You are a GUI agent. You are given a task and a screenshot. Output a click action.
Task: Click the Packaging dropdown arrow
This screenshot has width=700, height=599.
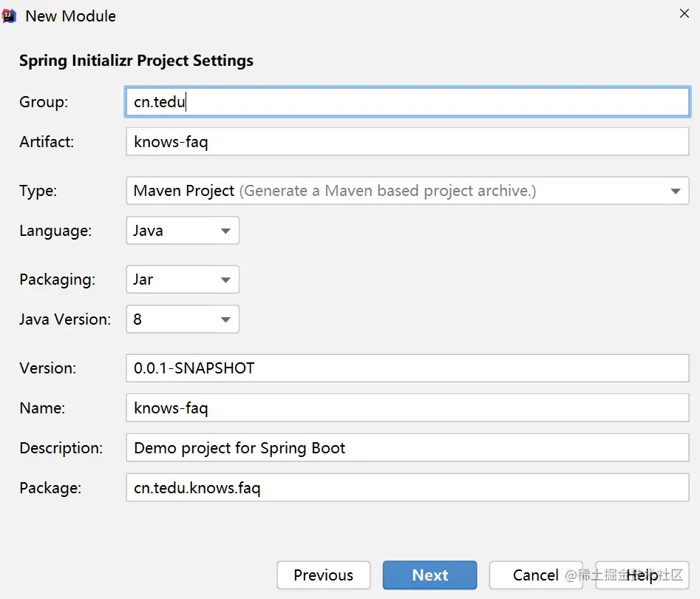pos(225,280)
